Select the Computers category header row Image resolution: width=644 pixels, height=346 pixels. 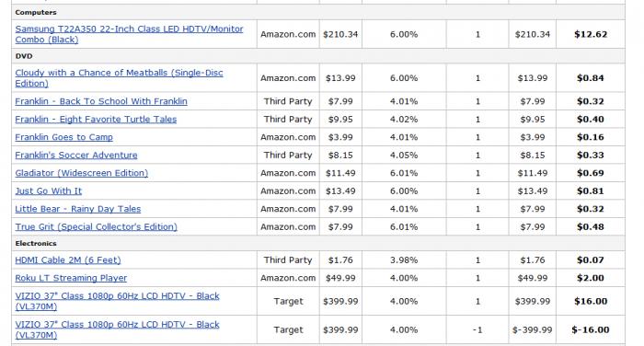click(318, 12)
